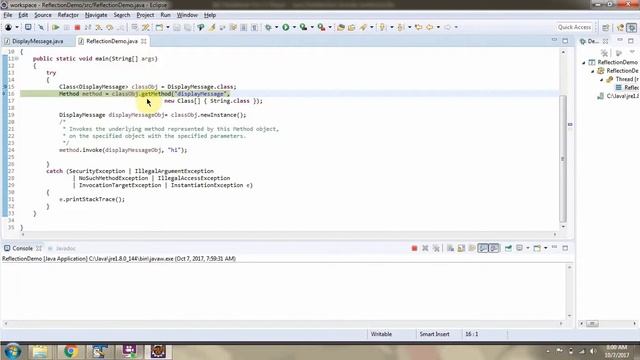Open the Window menu
Image resolution: width=640 pixels, height=360 pixels.
[187, 15]
